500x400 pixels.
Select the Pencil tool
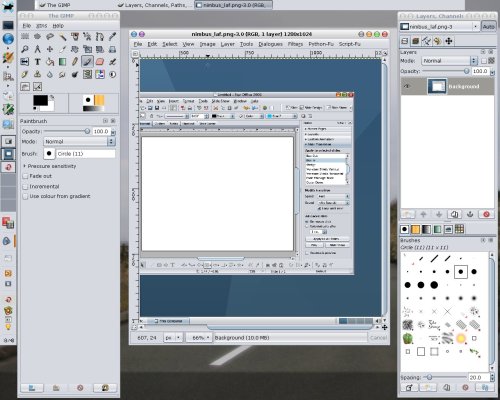coord(75,62)
